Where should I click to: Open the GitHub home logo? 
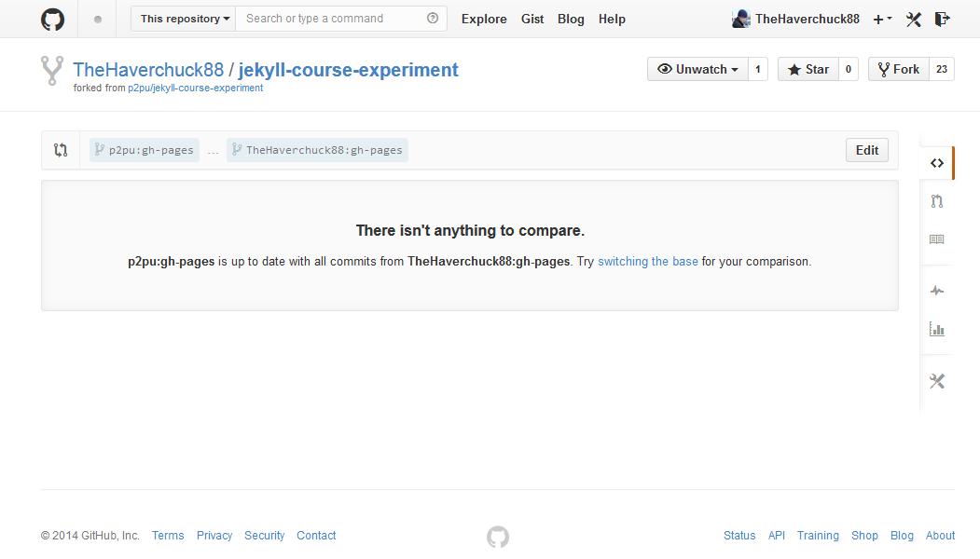coord(52,20)
